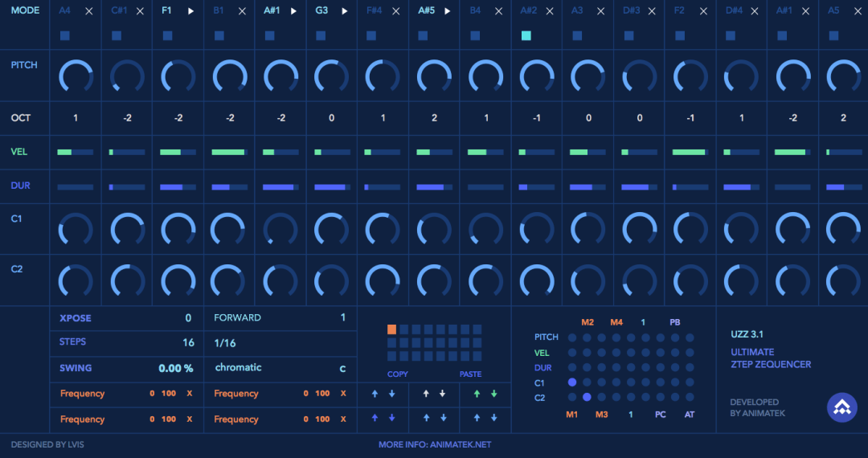Click the X mode icon beside step A3
This screenshot has width=868, height=458.
600,11
